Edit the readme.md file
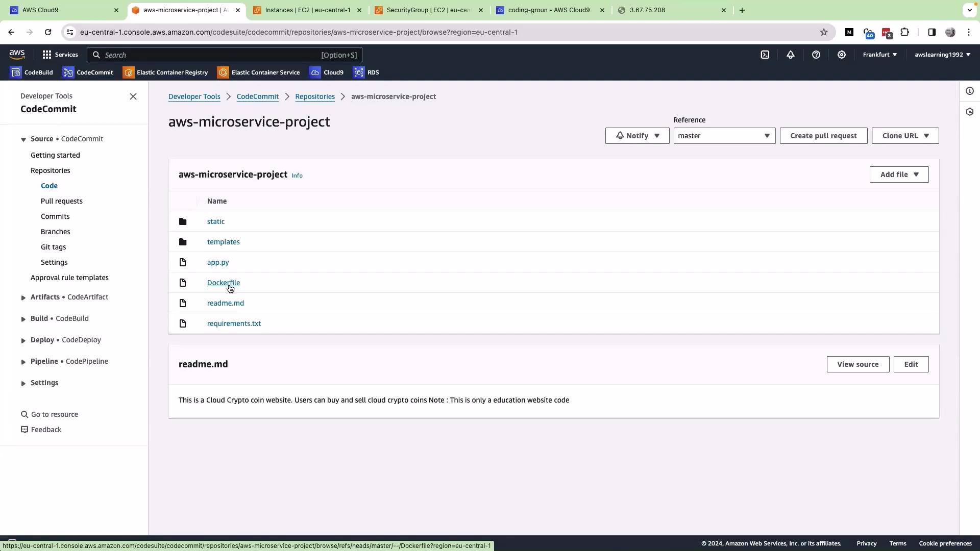Image resolution: width=980 pixels, height=551 pixels. [911, 364]
